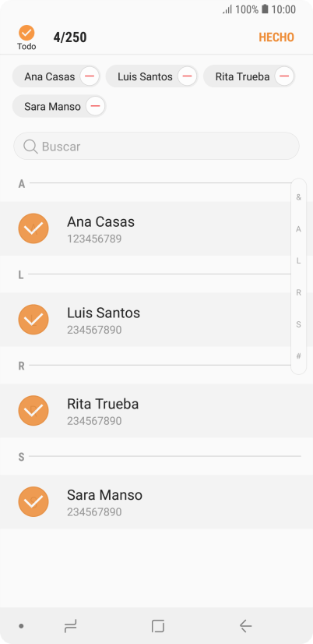Focus the Buscar search field

tap(156, 146)
